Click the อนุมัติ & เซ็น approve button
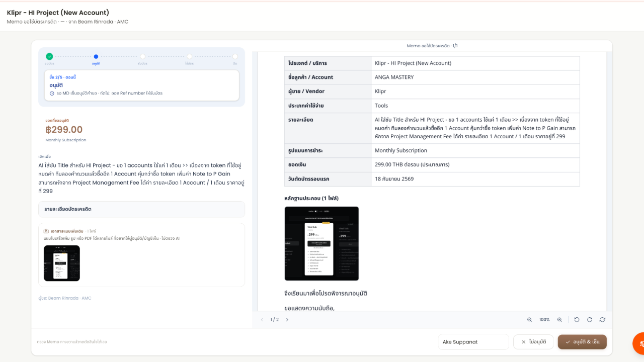 click(582, 342)
